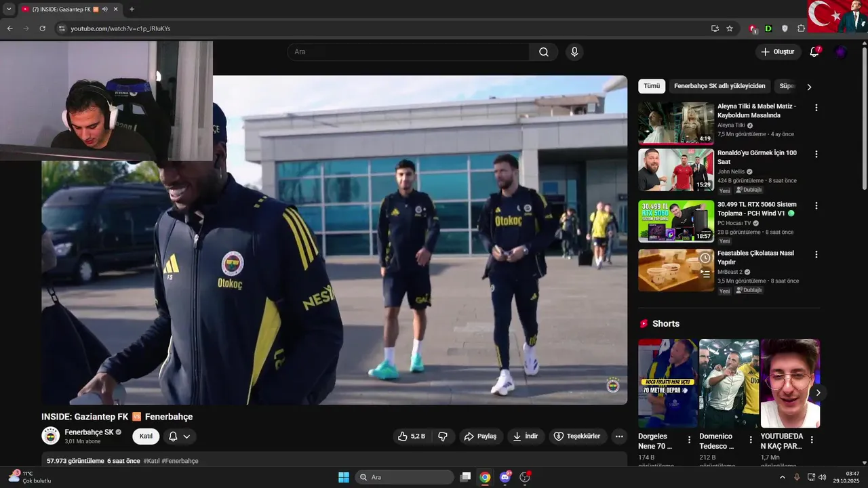The image size is (868, 488).
Task: Share the video via Paylaş button
Action: click(x=480, y=436)
